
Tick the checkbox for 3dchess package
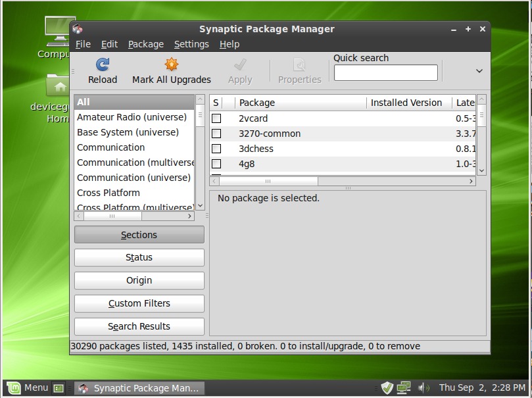pyautogui.click(x=216, y=149)
